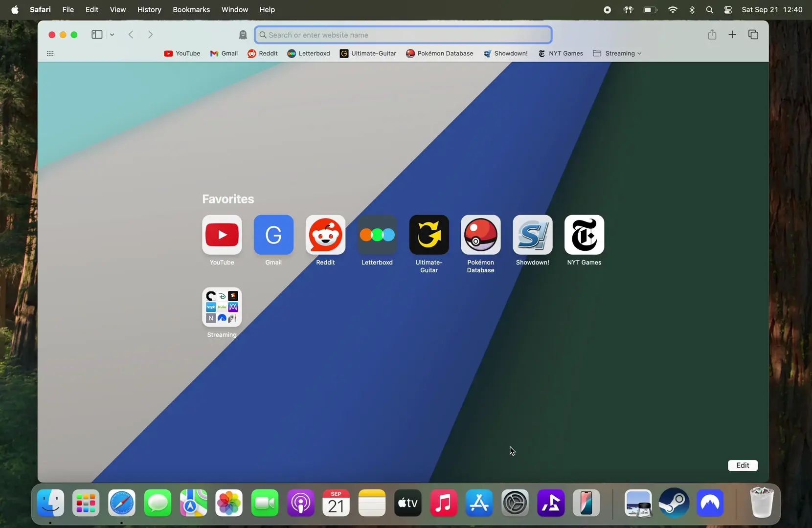Open Pokémon Database from the favorites bar
812x528 pixels.
[x=440, y=54]
